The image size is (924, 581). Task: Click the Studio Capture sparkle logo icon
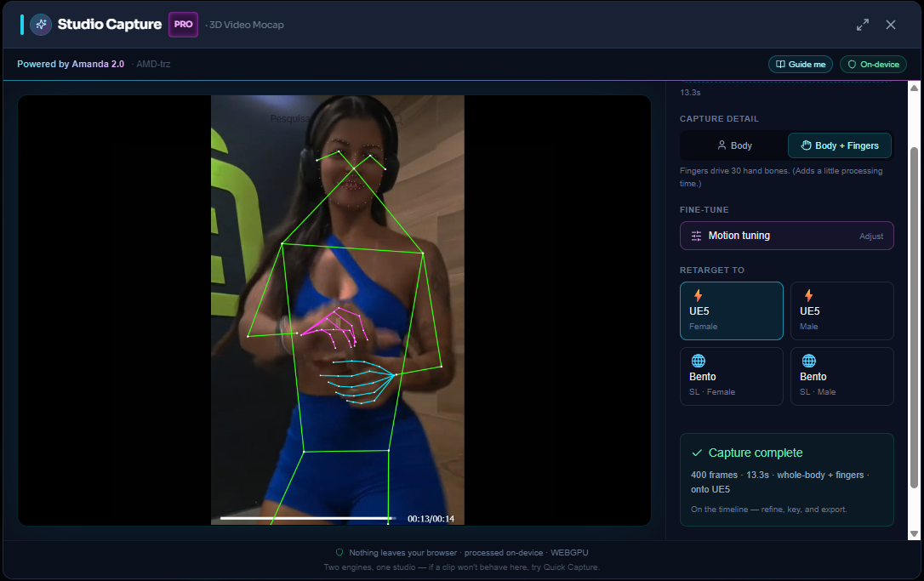(x=41, y=25)
